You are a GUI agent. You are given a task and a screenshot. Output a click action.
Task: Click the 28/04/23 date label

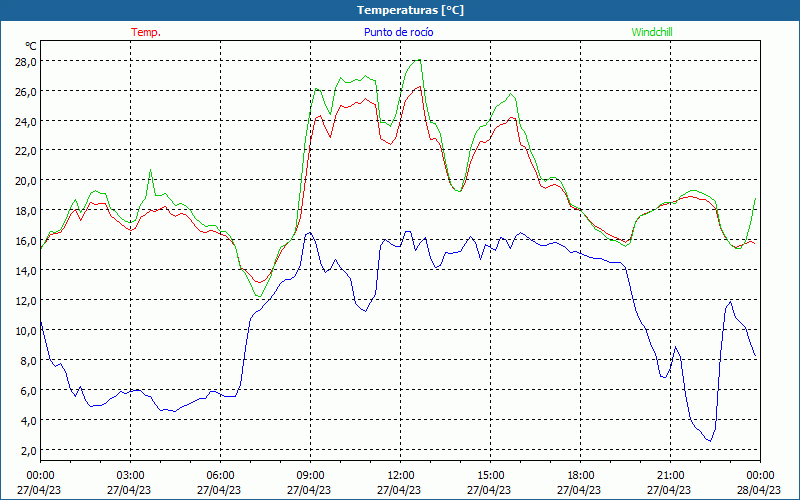(x=759, y=490)
